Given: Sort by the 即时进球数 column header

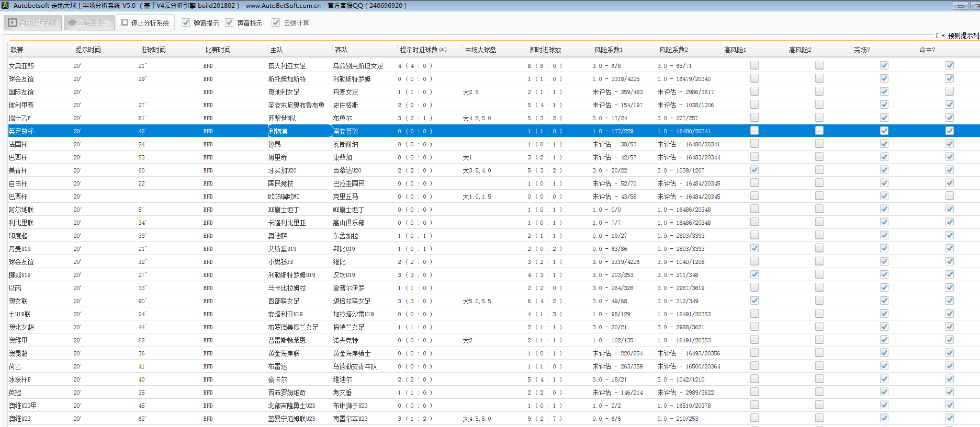Looking at the screenshot, I should (545, 50).
